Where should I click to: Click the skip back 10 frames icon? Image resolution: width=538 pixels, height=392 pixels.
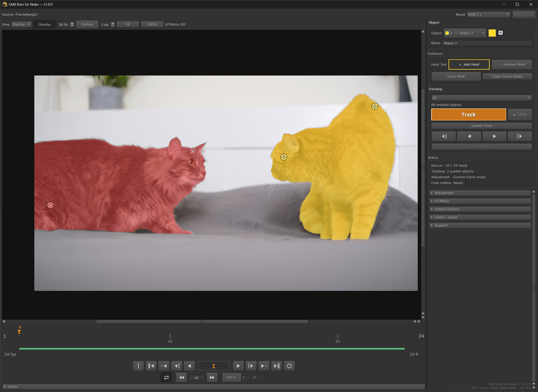pos(182,378)
